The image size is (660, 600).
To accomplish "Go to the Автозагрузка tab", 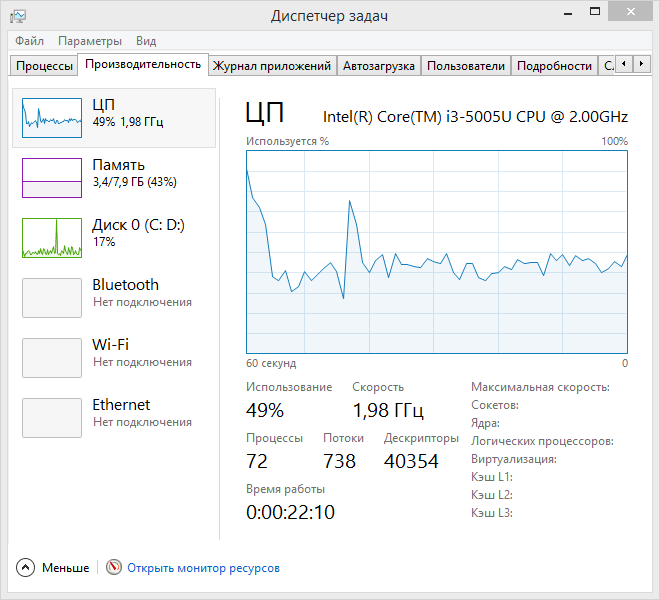I will click(378, 66).
